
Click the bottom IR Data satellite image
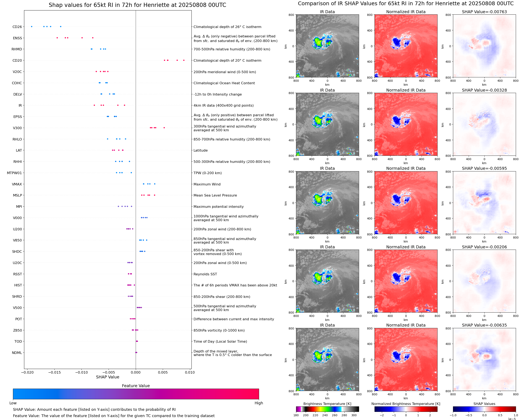327,360
